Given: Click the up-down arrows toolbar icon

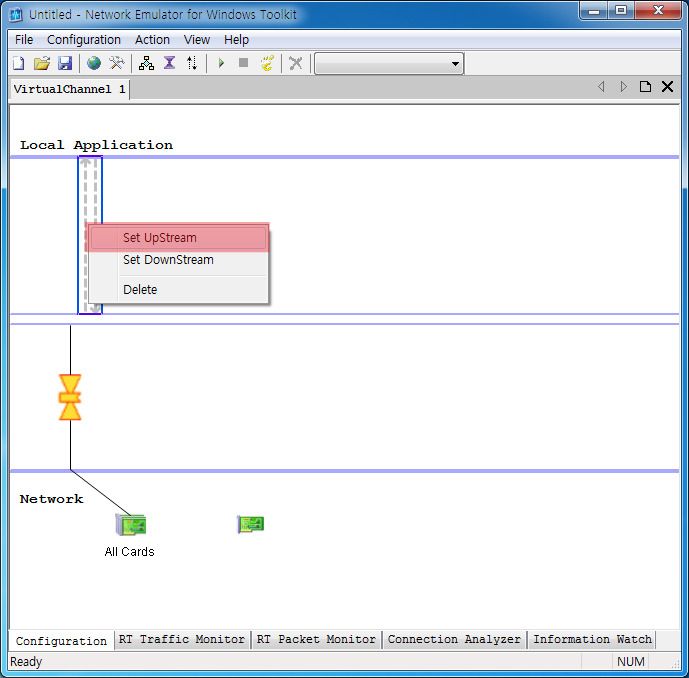Looking at the screenshot, I should [x=192, y=63].
